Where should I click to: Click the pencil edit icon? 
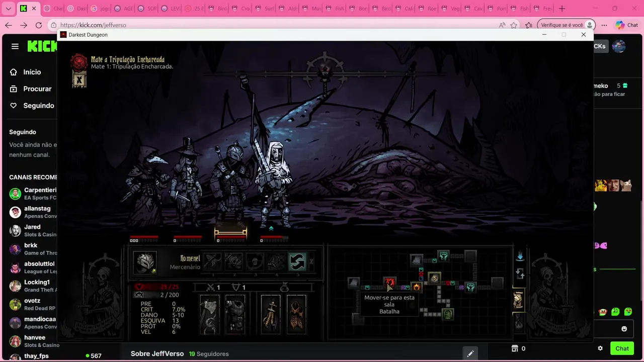pos(470,353)
